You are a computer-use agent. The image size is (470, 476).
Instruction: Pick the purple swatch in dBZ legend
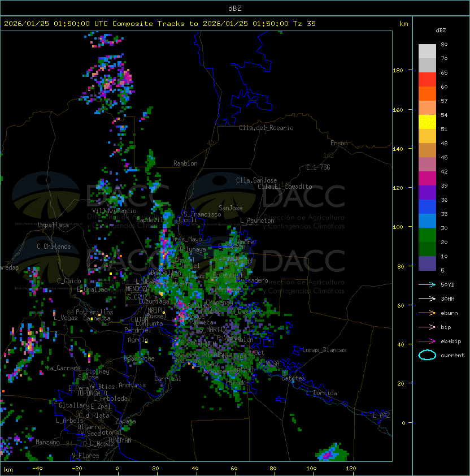tap(427, 192)
